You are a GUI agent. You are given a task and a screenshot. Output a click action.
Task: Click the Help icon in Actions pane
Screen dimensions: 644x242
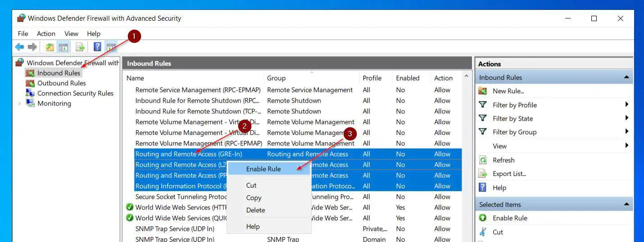(483, 188)
